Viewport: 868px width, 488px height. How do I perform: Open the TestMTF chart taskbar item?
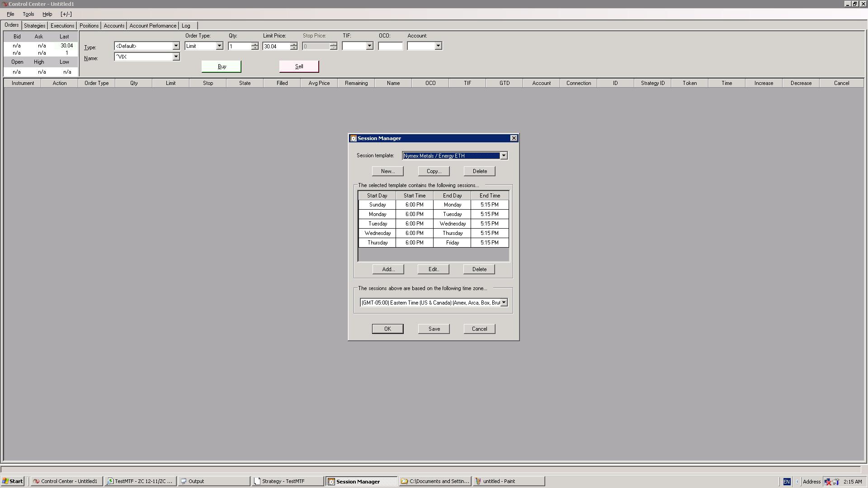(x=140, y=481)
